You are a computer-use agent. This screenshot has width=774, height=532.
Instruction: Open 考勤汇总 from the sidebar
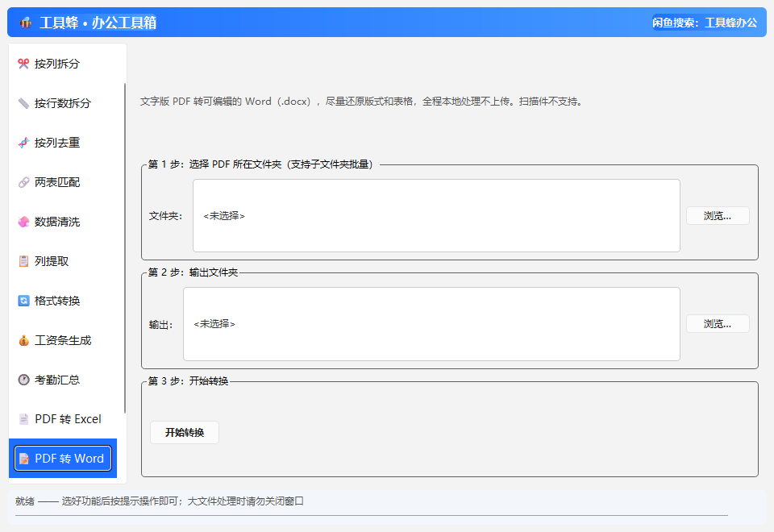[63, 380]
